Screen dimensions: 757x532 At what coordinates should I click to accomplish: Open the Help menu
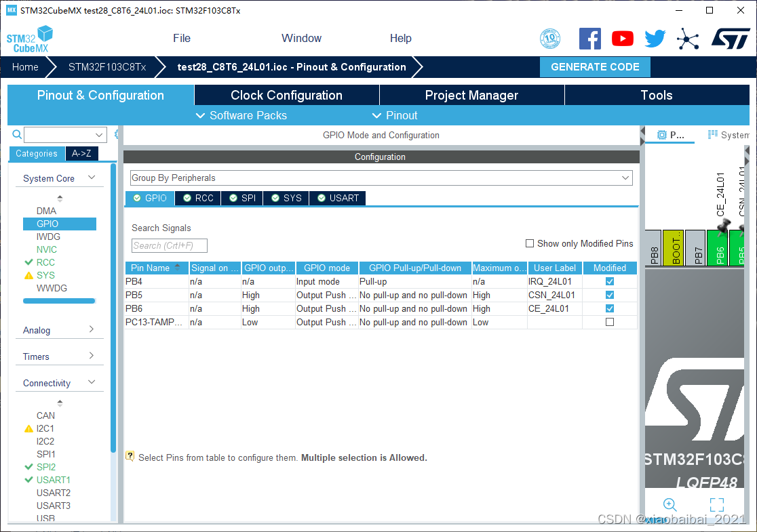401,39
